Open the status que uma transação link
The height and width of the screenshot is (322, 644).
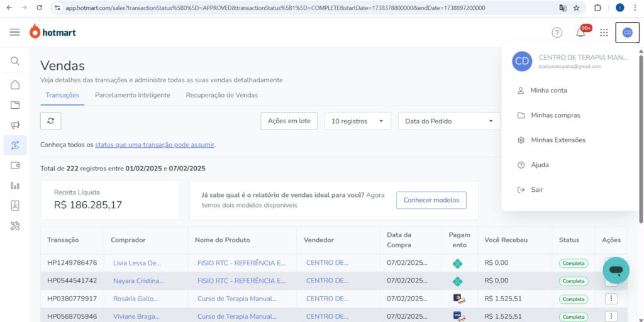coord(154,145)
